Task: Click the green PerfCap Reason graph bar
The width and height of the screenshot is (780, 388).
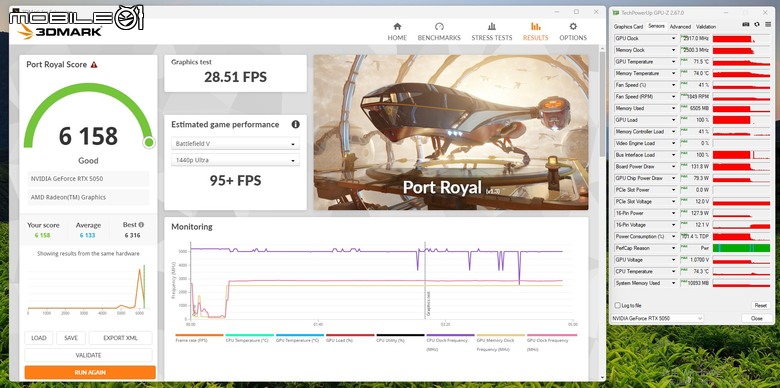Action: [x=741, y=248]
